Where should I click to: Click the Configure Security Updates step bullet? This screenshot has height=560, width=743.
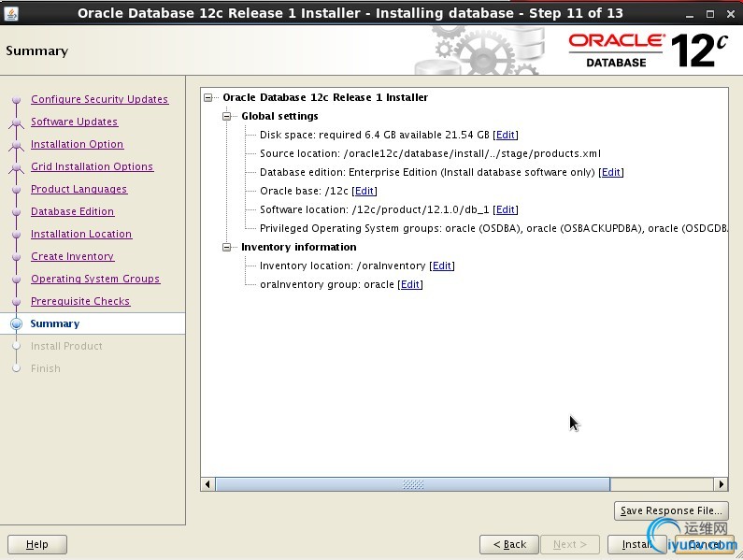click(16, 100)
